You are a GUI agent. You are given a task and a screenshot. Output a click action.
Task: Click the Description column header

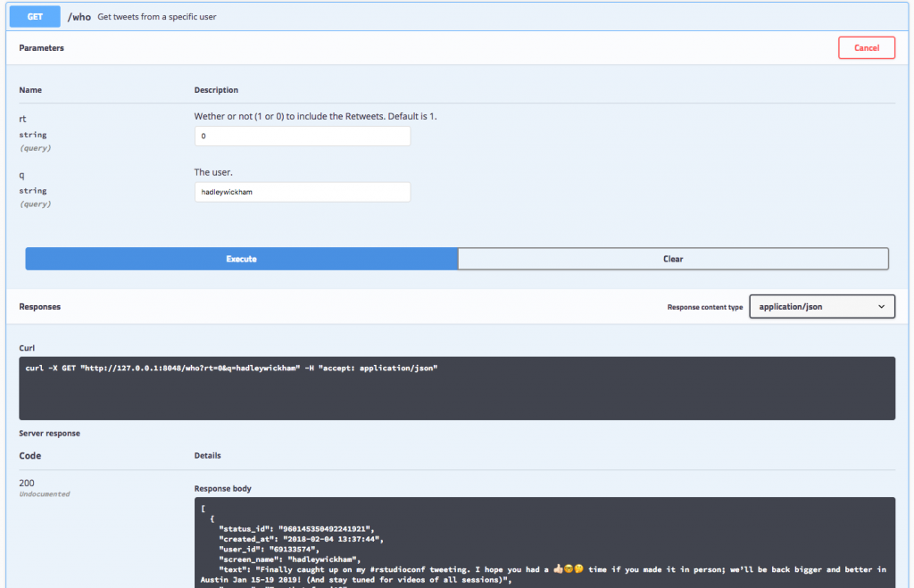(x=216, y=90)
